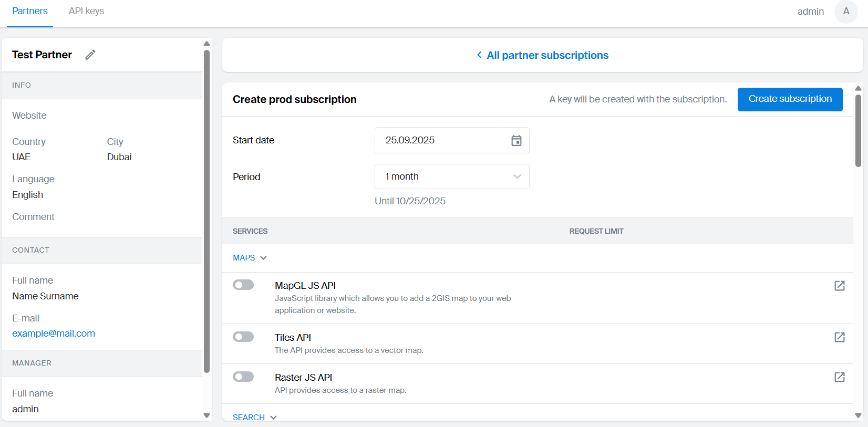Click the left panel scroll down arrow
Viewport: 868px width, 427px height.
coord(206,415)
